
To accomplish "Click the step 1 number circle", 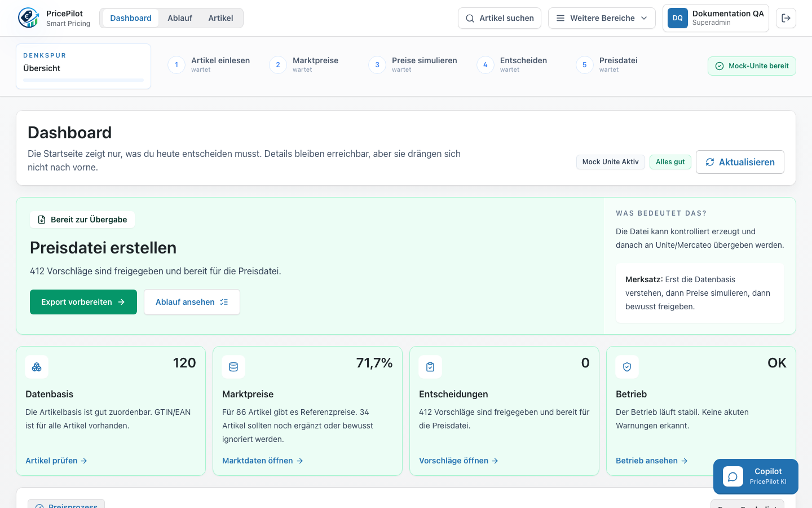I will (176, 65).
